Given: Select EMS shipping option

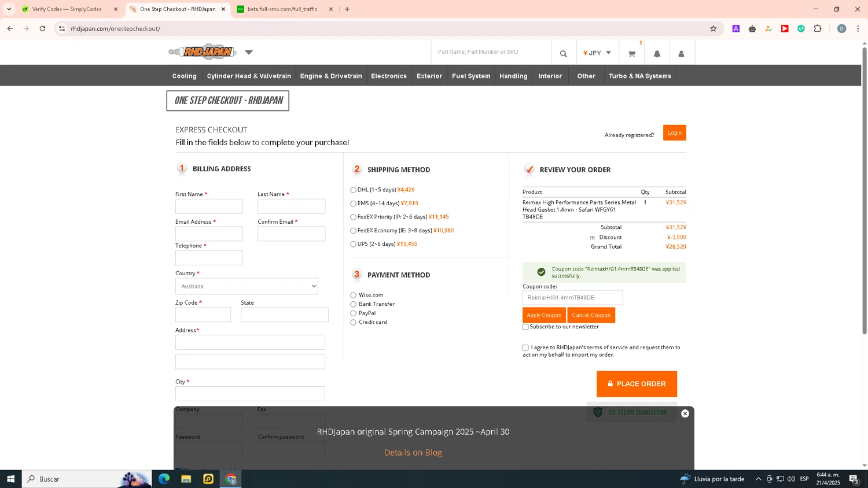Looking at the screenshot, I should tap(353, 204).
